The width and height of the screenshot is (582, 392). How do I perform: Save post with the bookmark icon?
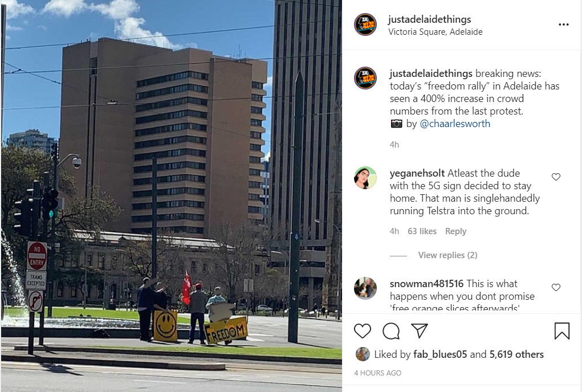tap(561, 331)
